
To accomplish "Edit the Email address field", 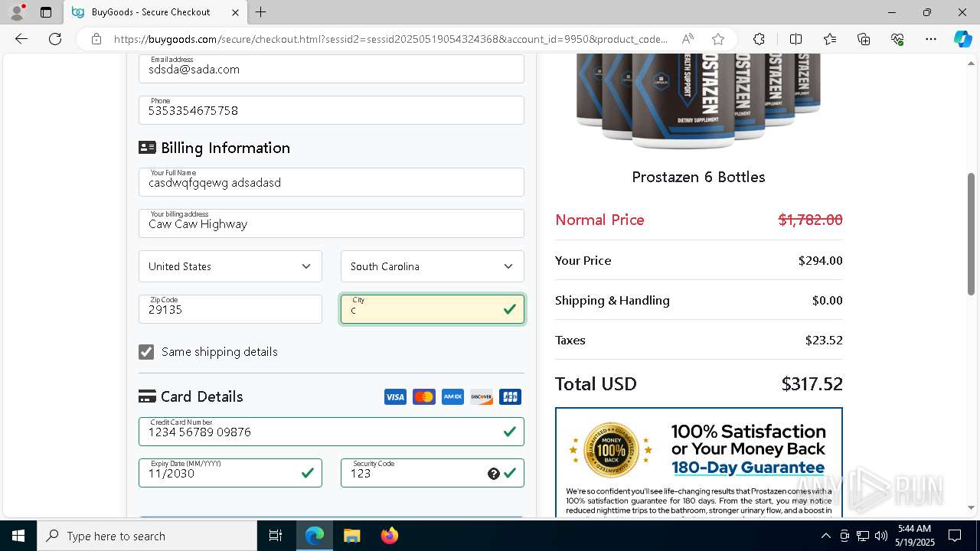I will click(332, 69).
